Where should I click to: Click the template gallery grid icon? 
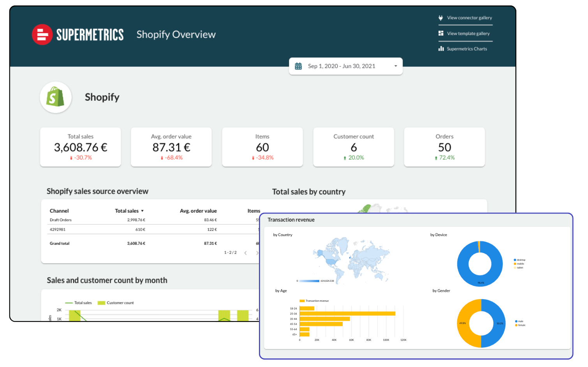point(441,34)
